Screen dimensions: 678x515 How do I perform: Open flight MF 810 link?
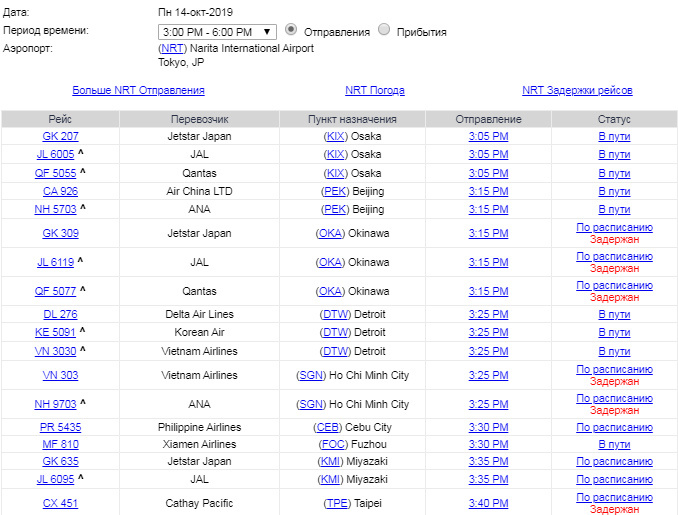click(x=61, y=445)
